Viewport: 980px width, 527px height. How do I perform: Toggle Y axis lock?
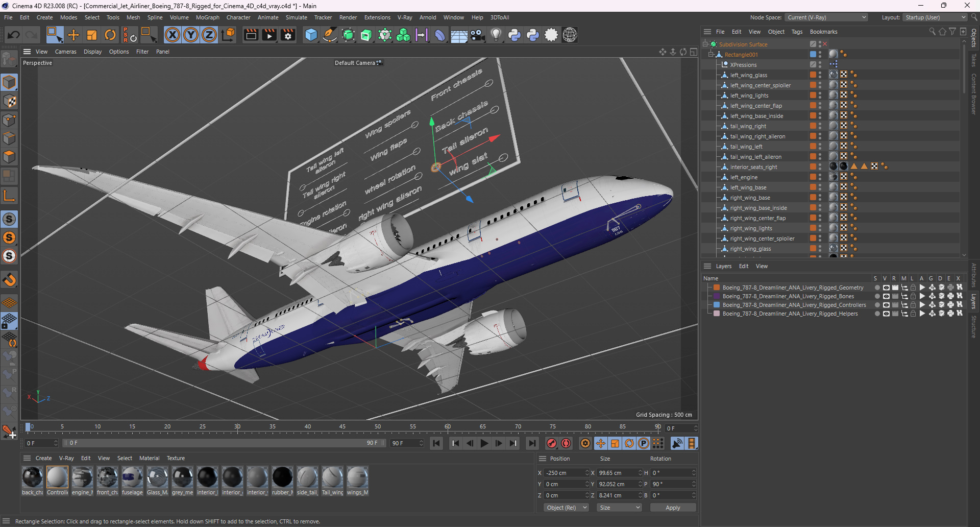click(191, 35)
